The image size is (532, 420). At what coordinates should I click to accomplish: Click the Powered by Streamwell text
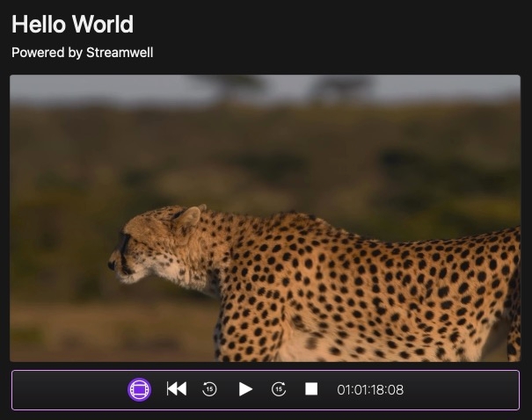pyautogui.click(x=83, y=53)
